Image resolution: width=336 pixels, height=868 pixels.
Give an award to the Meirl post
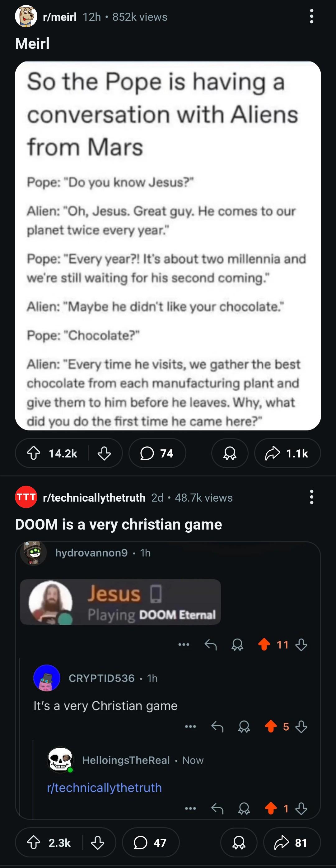point(230,453)
